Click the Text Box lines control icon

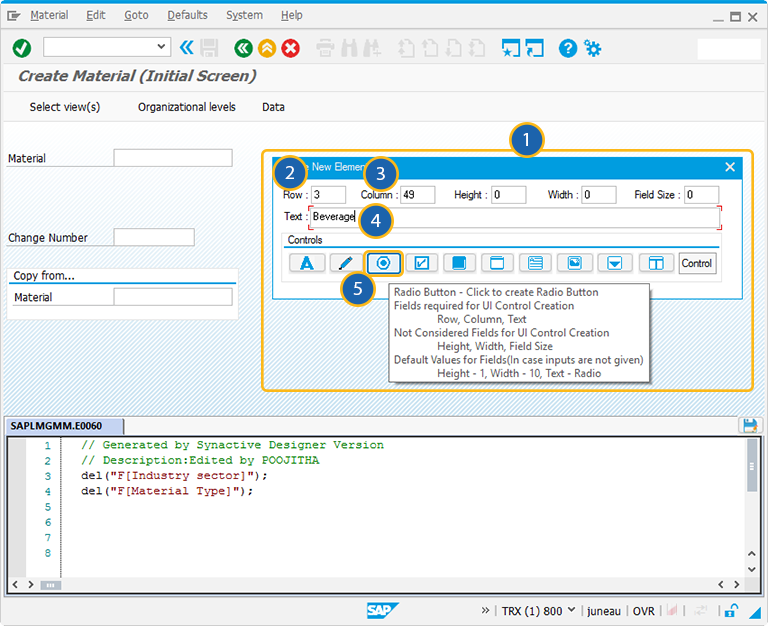tap(535, 263)
